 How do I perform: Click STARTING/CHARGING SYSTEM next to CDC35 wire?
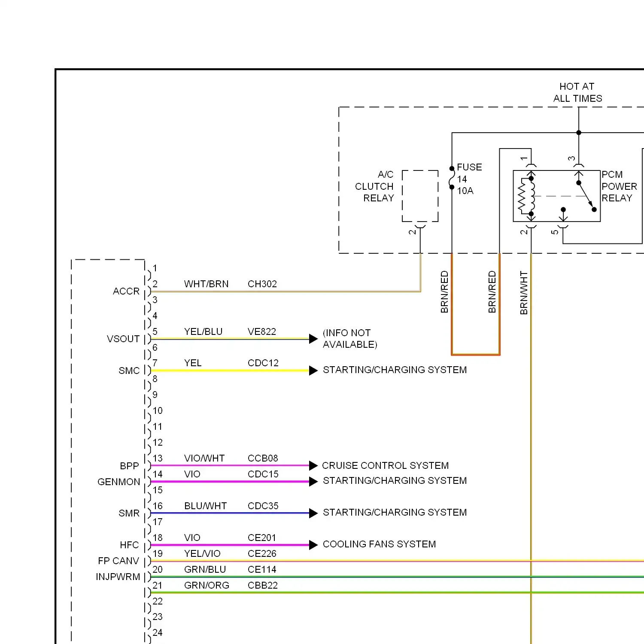(x=395, y=512)
